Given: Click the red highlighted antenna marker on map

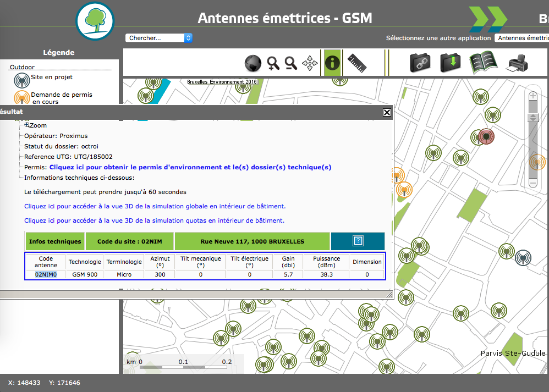Looking at the screenshot, I should [x=486, y=136].
